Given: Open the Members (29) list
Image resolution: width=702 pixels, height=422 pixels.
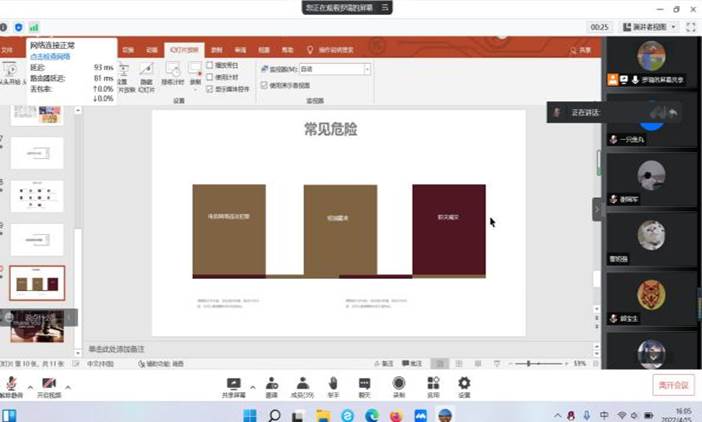Looking at the screenshot, I should [x=302, y=384].
